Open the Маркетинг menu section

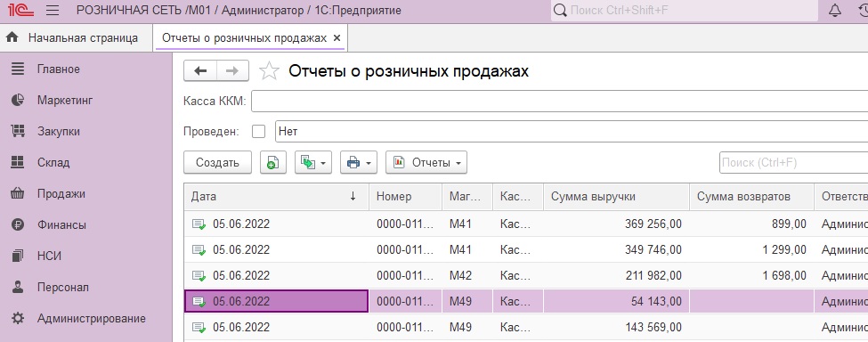(x=65, y=100)
